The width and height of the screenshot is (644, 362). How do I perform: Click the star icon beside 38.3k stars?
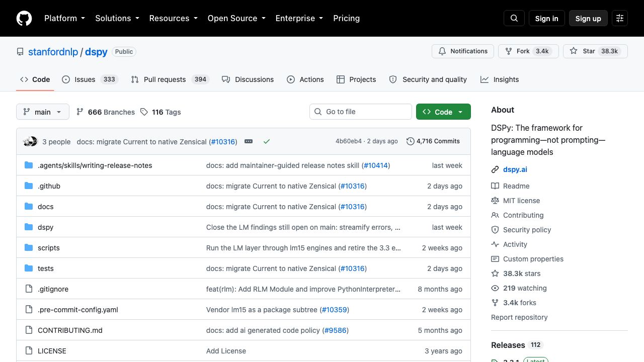pos(495,274)
